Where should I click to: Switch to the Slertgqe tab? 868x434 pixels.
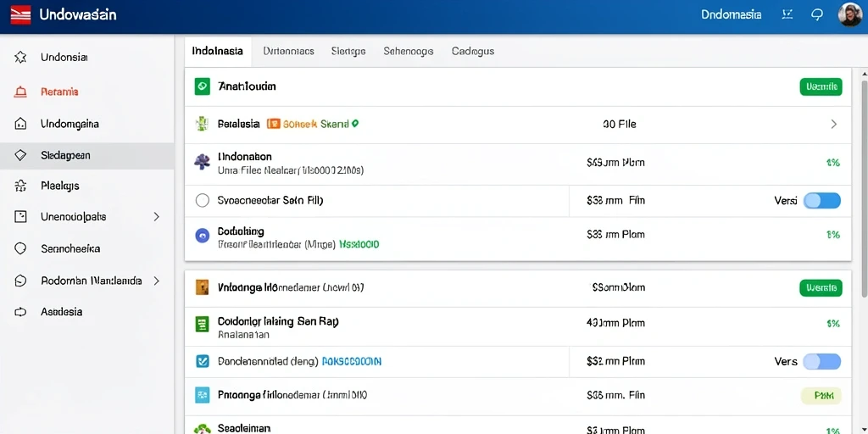[x=348, y=51]
